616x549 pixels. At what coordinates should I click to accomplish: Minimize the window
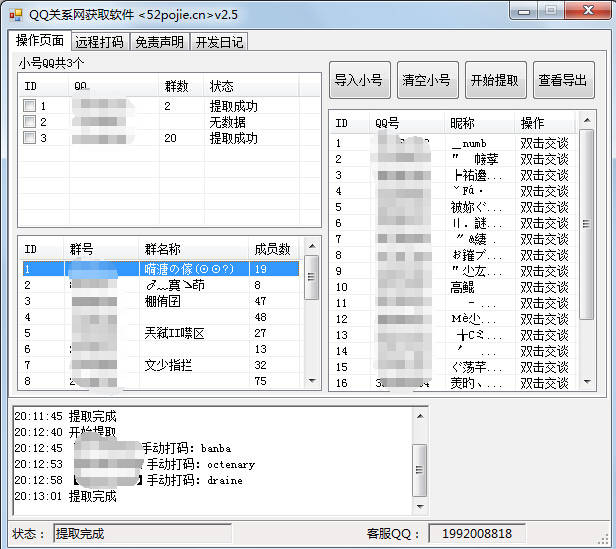(523, 11)
